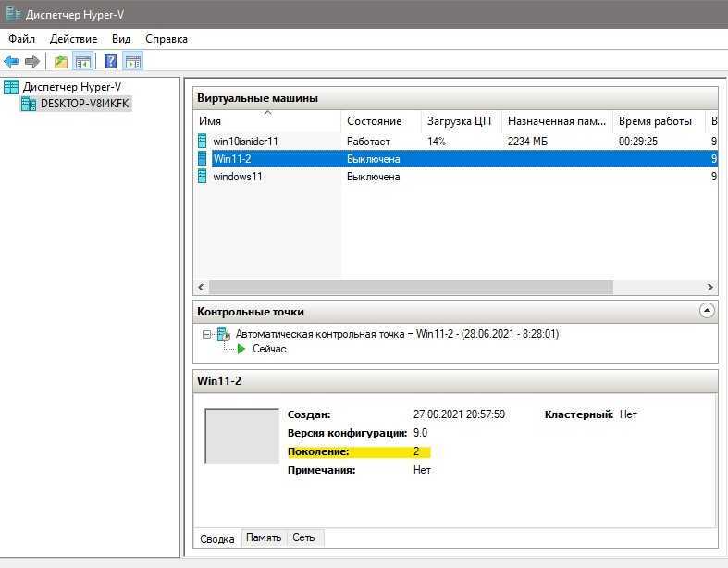Click the 14% CPU load value
The image size is (728, 568).
pos(437,142)
